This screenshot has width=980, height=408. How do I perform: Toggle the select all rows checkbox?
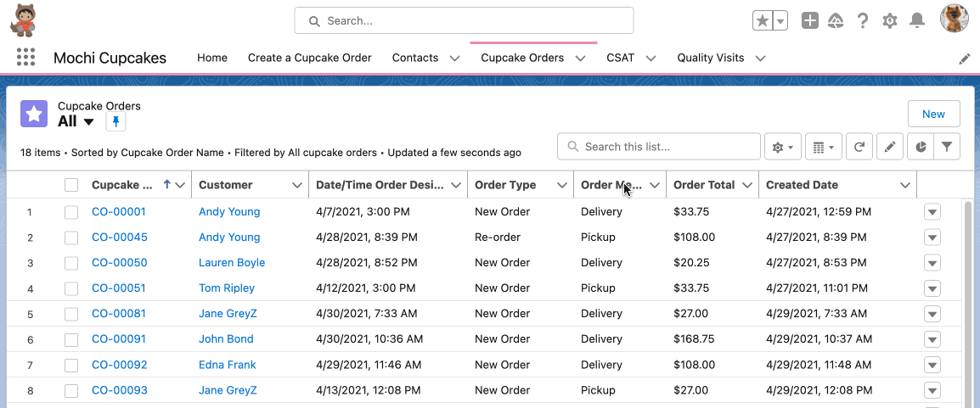(x=71, y=185)
